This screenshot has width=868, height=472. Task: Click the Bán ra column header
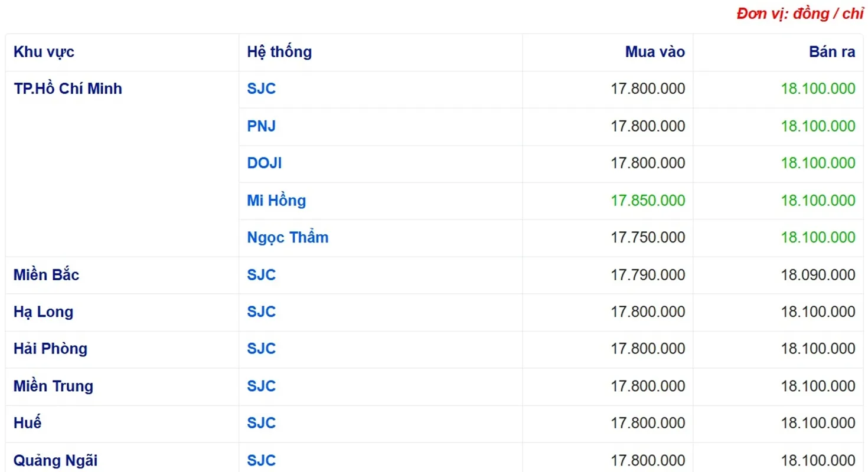[832, 52]
